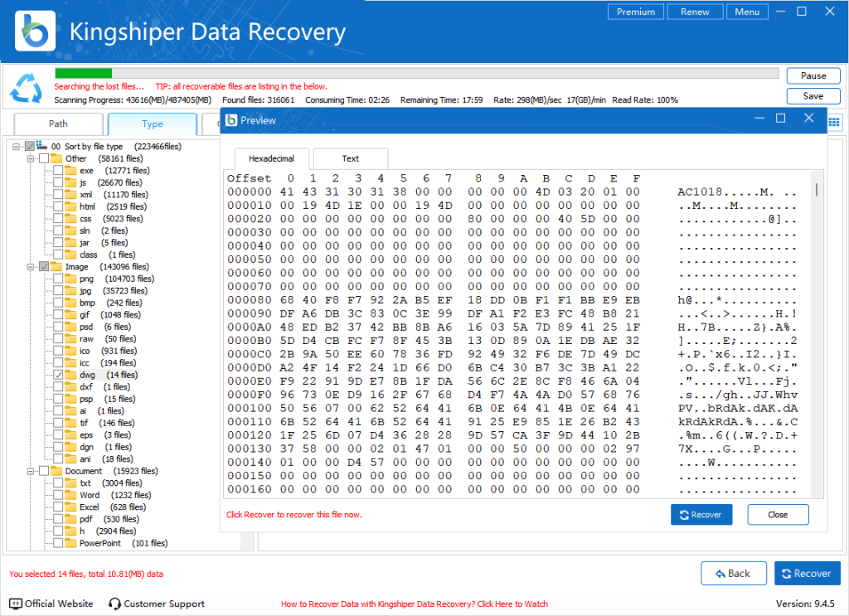Click the txt folder icon

click(70, 483)
